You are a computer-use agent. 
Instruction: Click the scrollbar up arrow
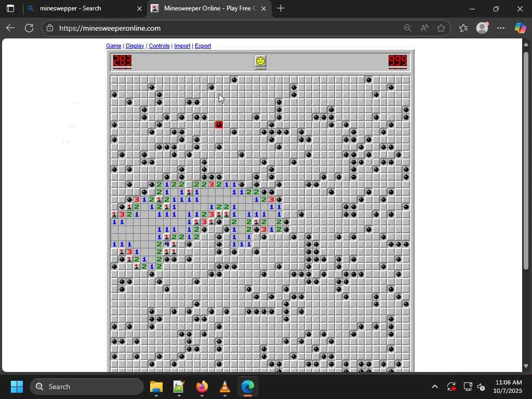(526, 45)
